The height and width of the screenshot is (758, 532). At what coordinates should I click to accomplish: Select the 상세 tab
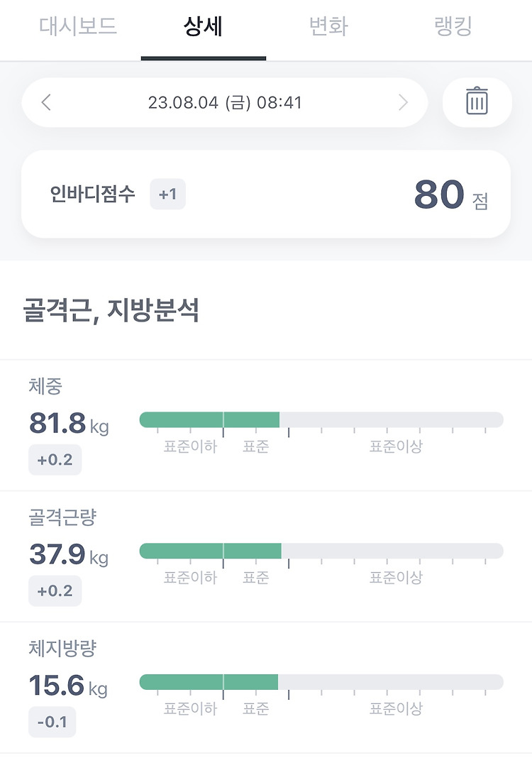203,27
